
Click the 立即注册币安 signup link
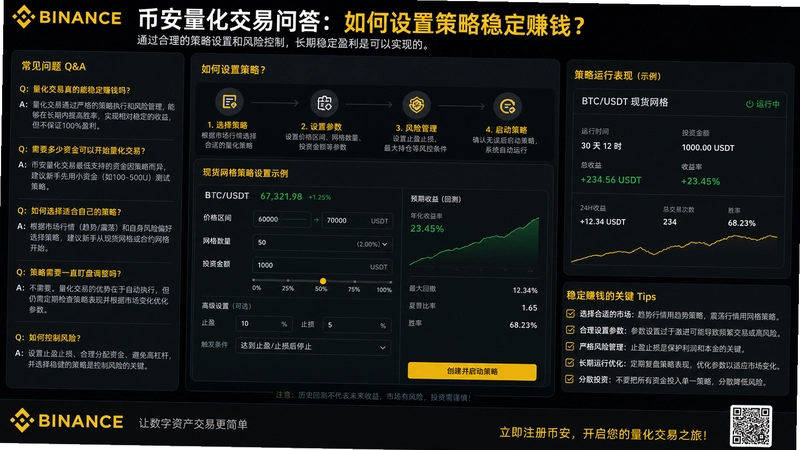[x=603, y=434]
